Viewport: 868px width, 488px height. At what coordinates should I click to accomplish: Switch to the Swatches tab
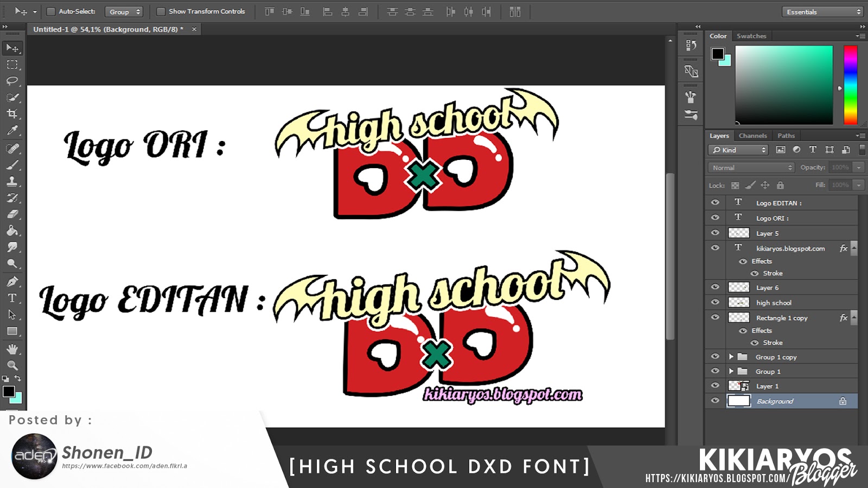[x=751, y=36]
